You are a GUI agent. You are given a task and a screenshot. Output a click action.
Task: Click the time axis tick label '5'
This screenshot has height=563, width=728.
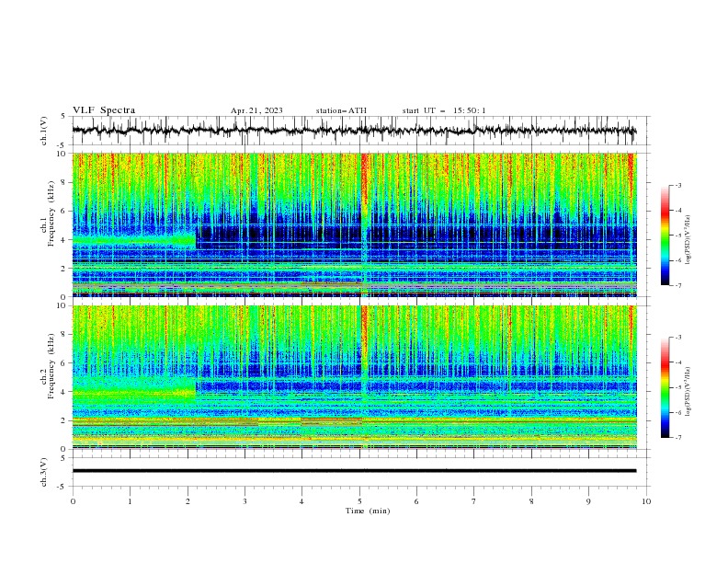pos(359,501)
